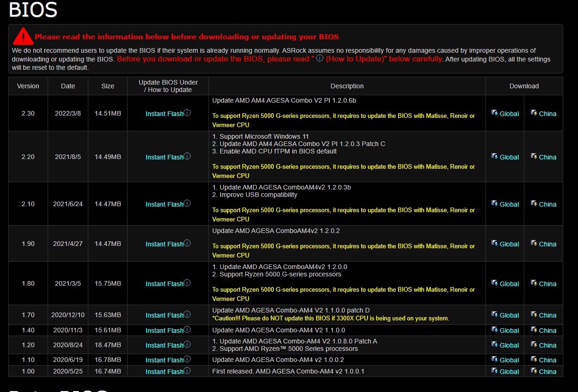
Task: Click the Date column header
Action: point(68,86)
